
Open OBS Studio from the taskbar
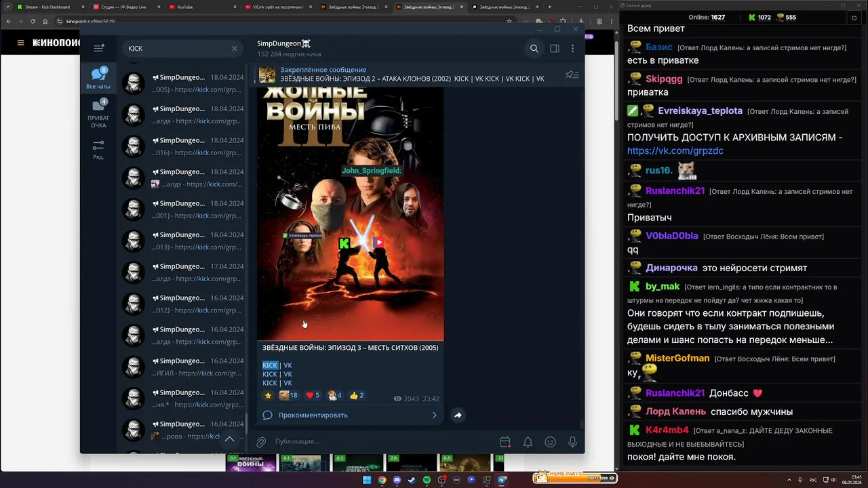point(441,480)
